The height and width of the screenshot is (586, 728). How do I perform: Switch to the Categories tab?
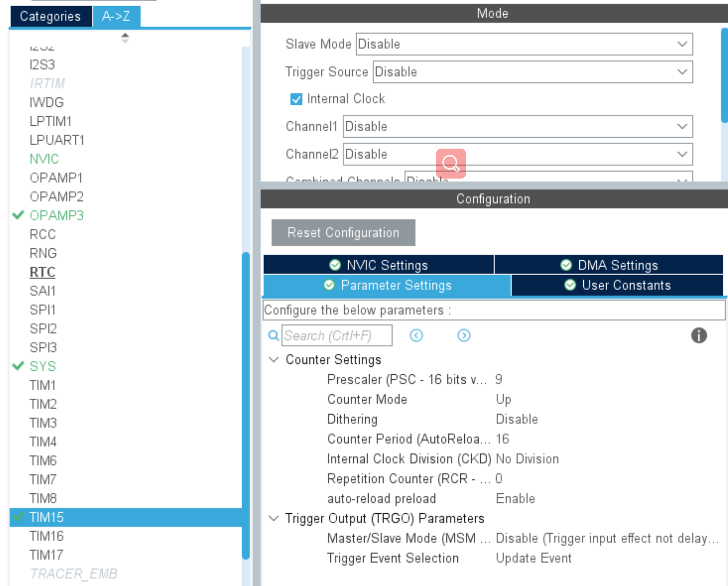tap(50, 16)
